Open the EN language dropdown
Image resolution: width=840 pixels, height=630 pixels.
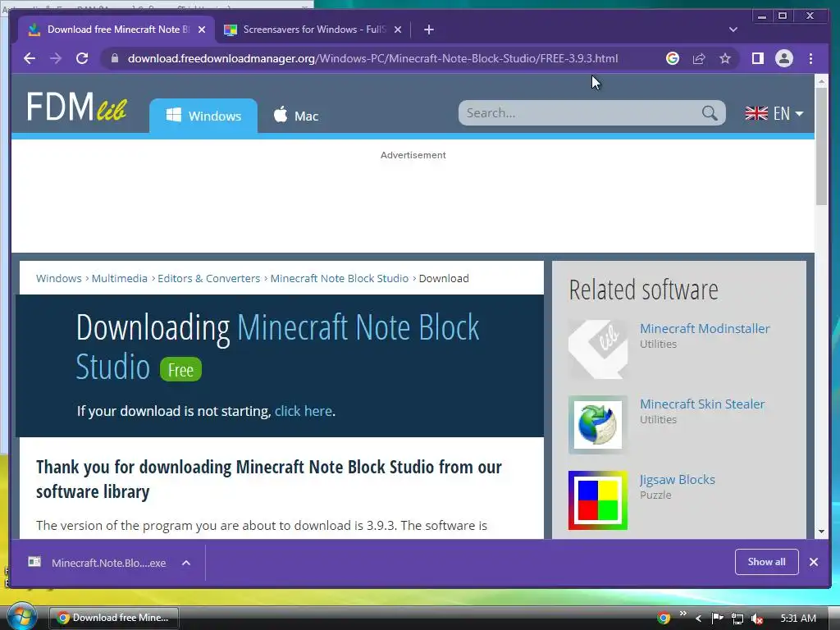click(x=774, y=113)
